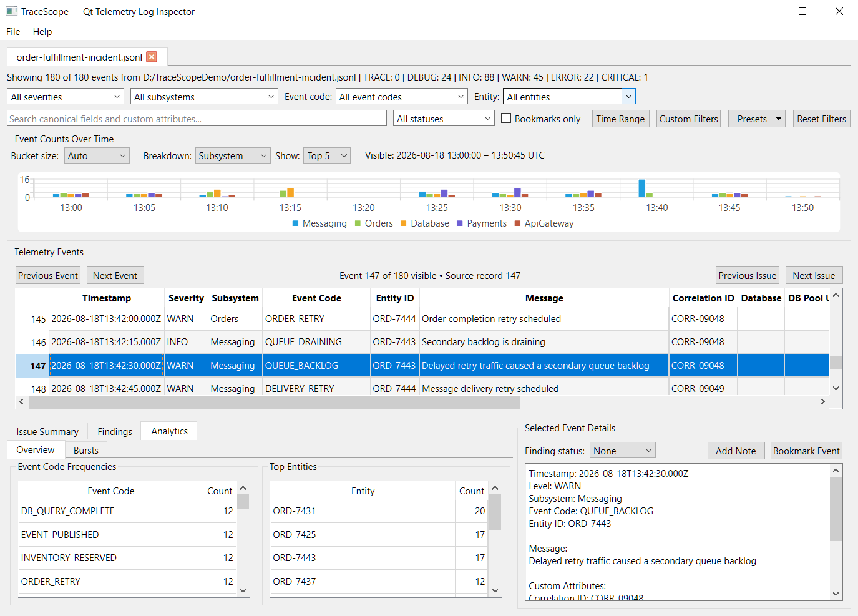Click the Messaging legend color swatch
The image size is (858, 616).
(295, 223)
